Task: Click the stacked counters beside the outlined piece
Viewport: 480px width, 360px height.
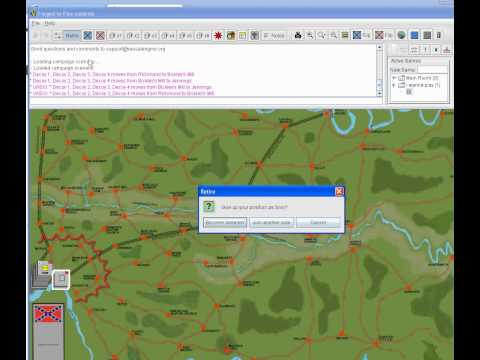Action: point(42,274)
